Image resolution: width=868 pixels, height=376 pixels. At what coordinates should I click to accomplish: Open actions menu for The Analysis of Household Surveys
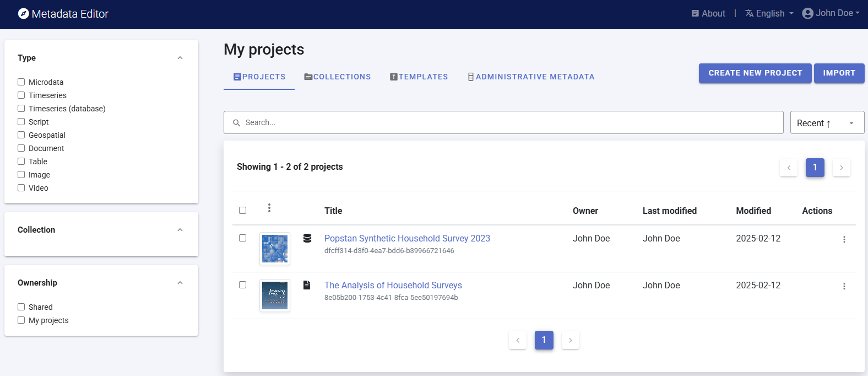pos(844,286)
